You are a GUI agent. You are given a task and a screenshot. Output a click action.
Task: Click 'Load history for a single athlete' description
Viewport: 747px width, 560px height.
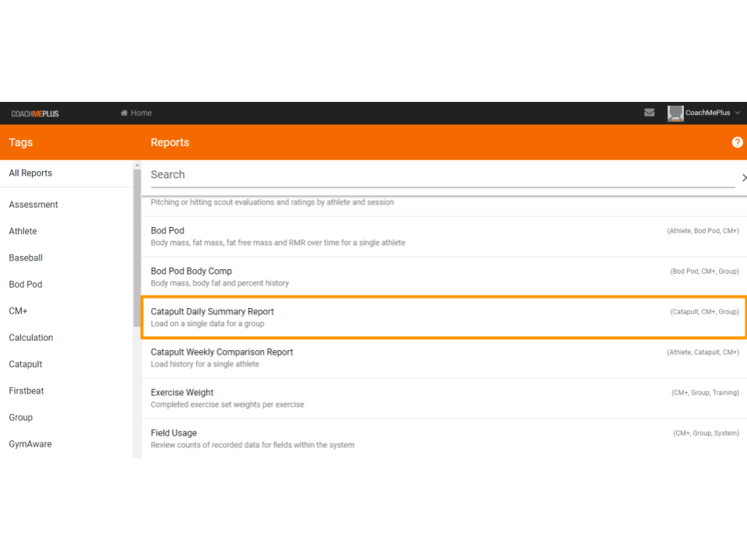(x=205, y=364)
